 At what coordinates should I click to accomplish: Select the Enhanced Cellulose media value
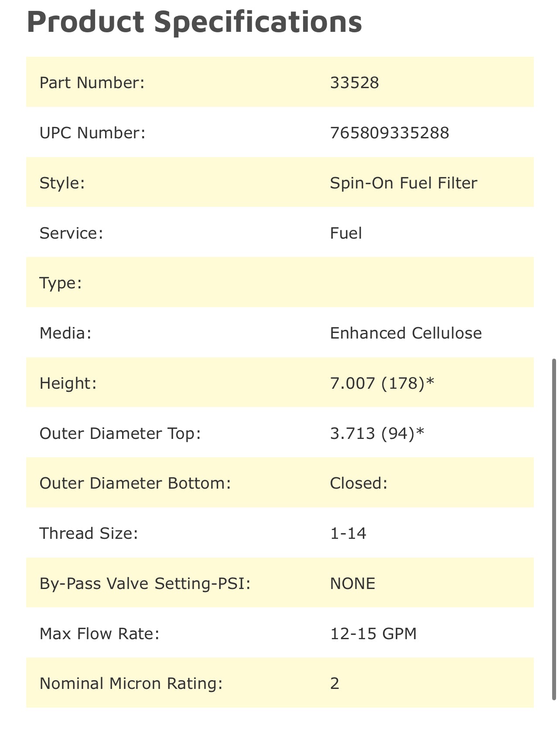pyautogui.click(x=406, y=333)
